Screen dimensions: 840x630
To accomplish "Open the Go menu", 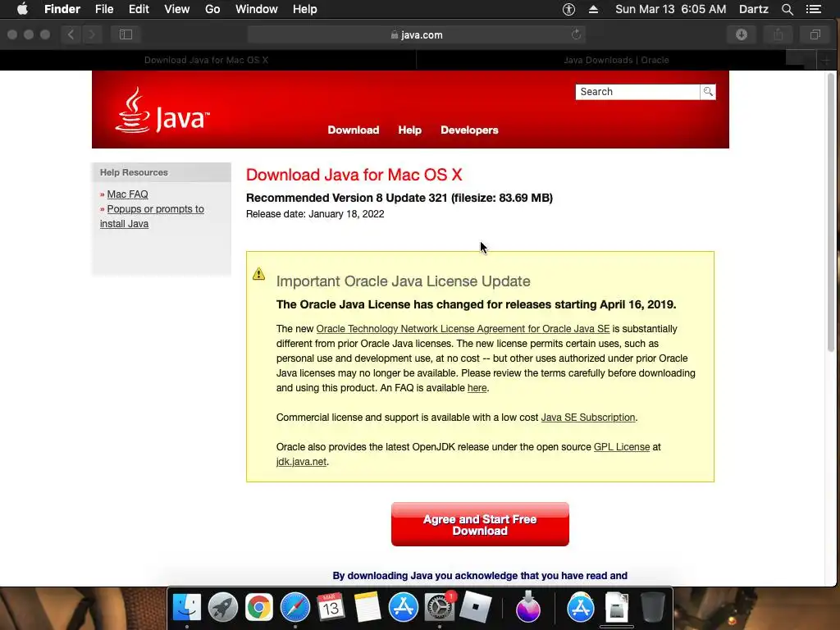I will 212,9.
